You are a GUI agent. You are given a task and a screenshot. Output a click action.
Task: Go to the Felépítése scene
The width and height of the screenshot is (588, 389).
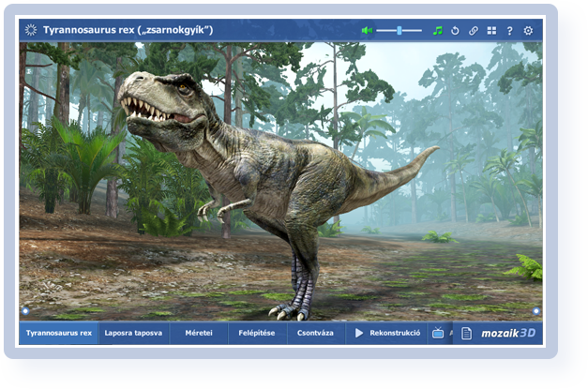[257, 333]
